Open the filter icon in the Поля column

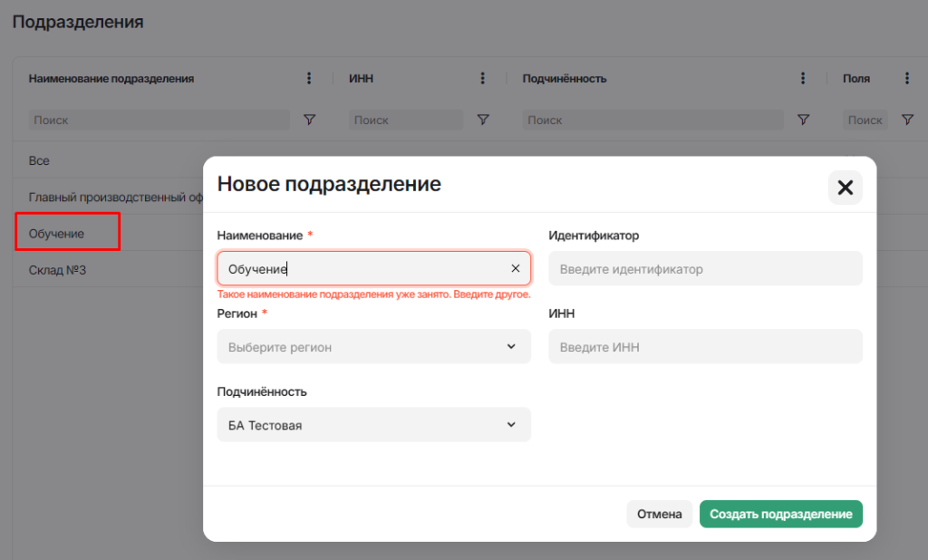pyautogui.click(x=906, y=119)
